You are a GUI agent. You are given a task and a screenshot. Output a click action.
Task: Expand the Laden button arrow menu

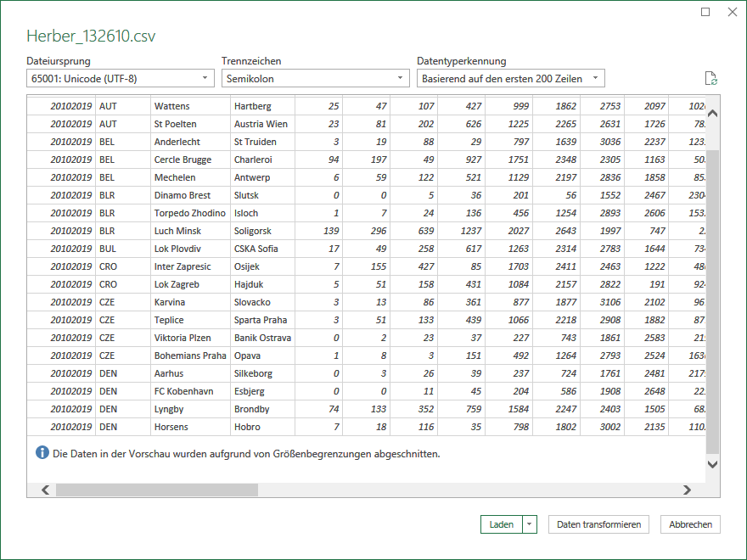click(530, 524)
